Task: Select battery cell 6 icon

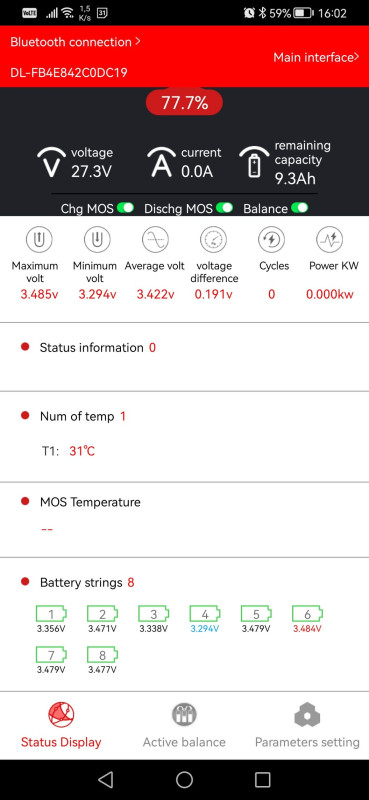Action: 307,614
